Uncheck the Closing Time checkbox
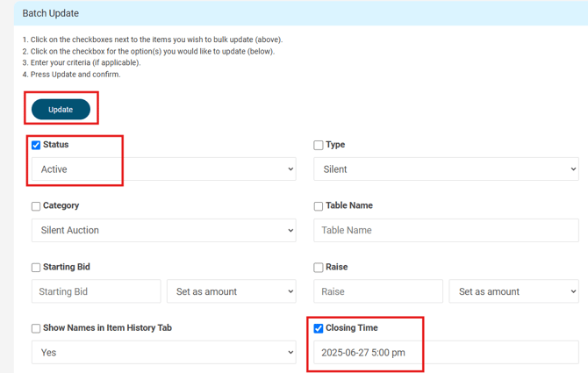This screenshot has height=373, width=588. coord(319,328)
